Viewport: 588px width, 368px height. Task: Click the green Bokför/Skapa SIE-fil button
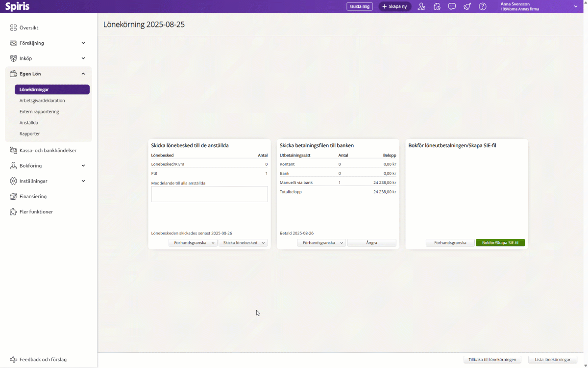(500, 243)
